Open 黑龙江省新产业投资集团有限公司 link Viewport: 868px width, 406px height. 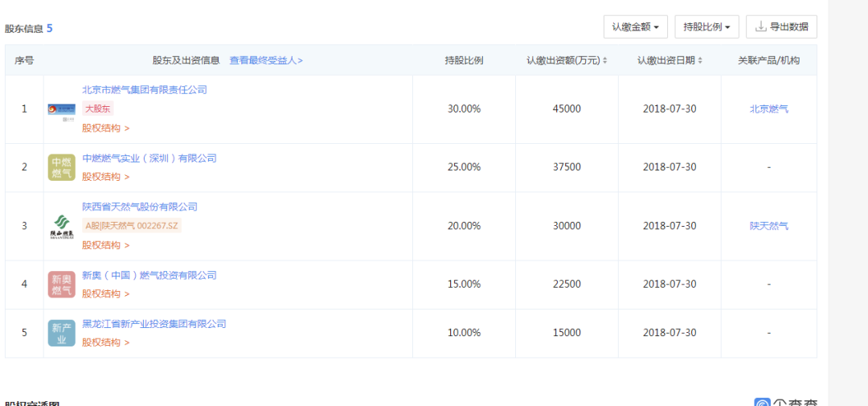click(154, 324)
